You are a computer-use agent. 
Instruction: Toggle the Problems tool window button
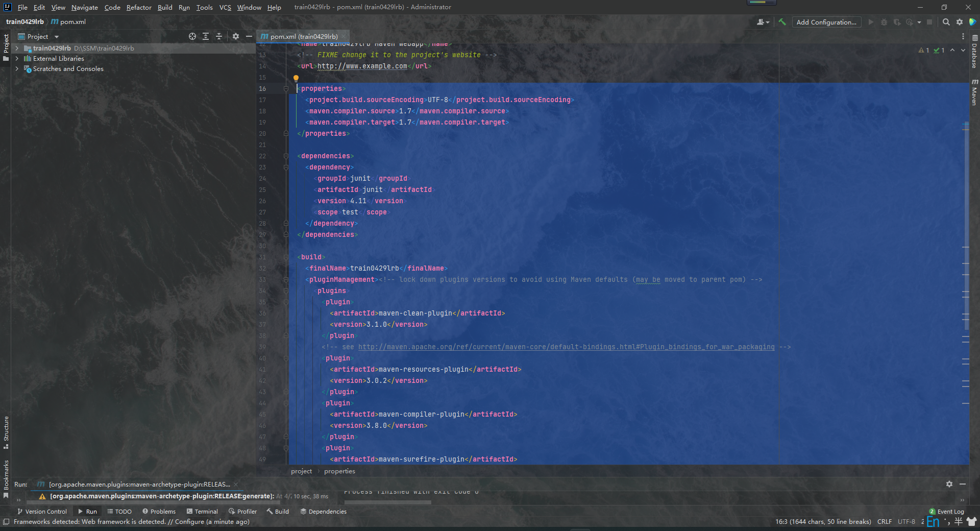[159, 511]
